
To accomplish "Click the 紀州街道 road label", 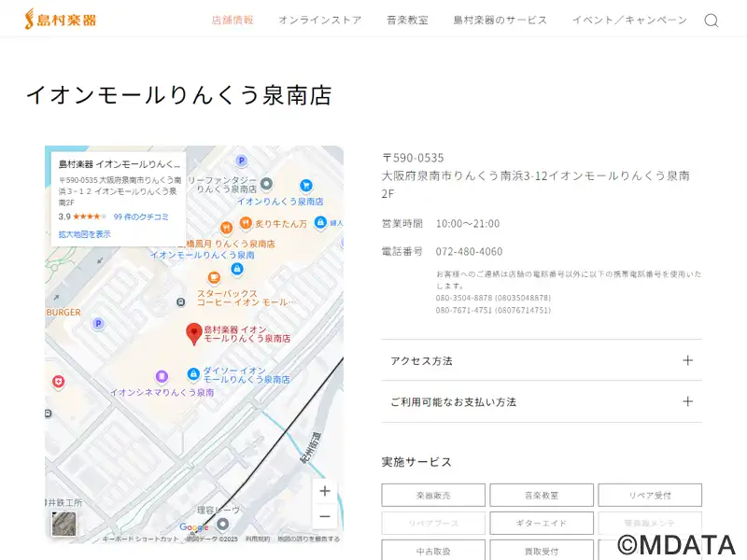I will pos(311,448).
